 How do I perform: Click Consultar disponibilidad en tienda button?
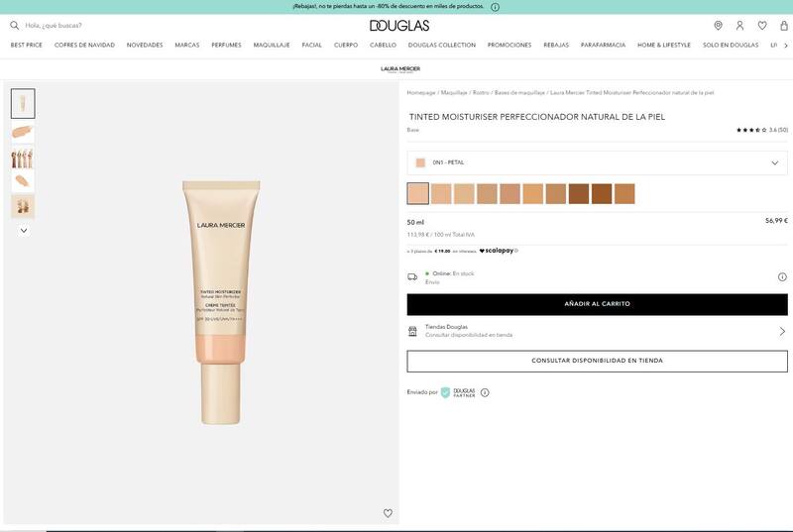(598, 361)
